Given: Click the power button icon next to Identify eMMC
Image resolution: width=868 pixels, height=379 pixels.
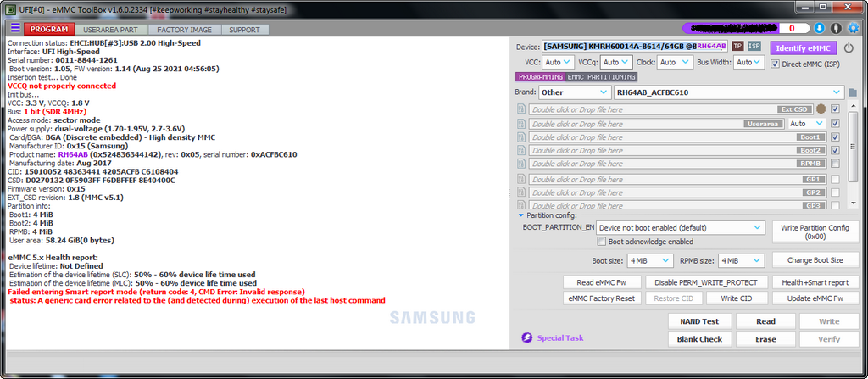Looking at the screenshot, I should point(849,48).
